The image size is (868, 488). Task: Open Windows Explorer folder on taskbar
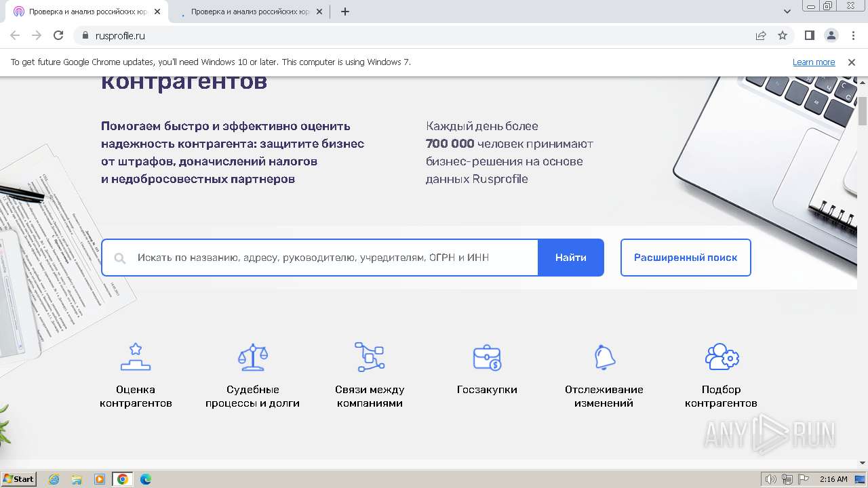77,479
